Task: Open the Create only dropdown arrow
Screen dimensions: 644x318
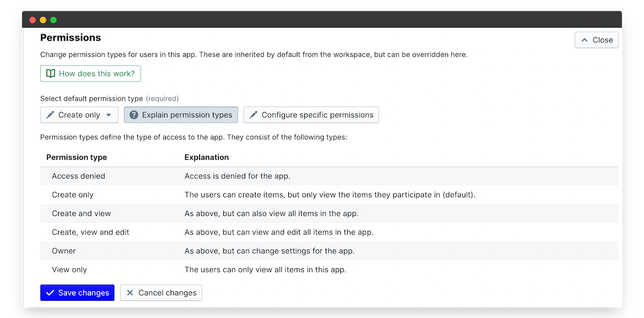Action: 108,115
